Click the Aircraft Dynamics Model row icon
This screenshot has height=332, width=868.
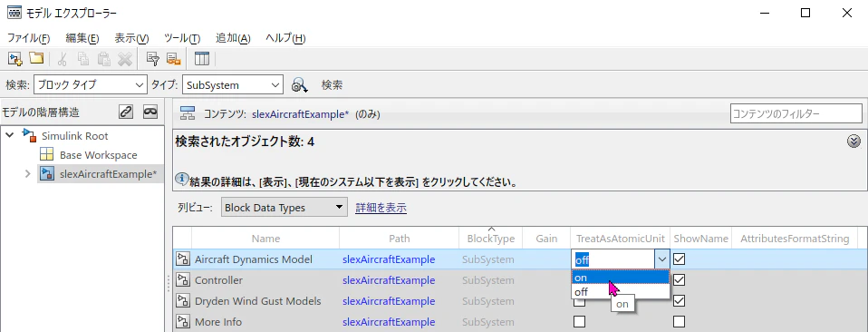pyautogui.click(x=183, y=259)
